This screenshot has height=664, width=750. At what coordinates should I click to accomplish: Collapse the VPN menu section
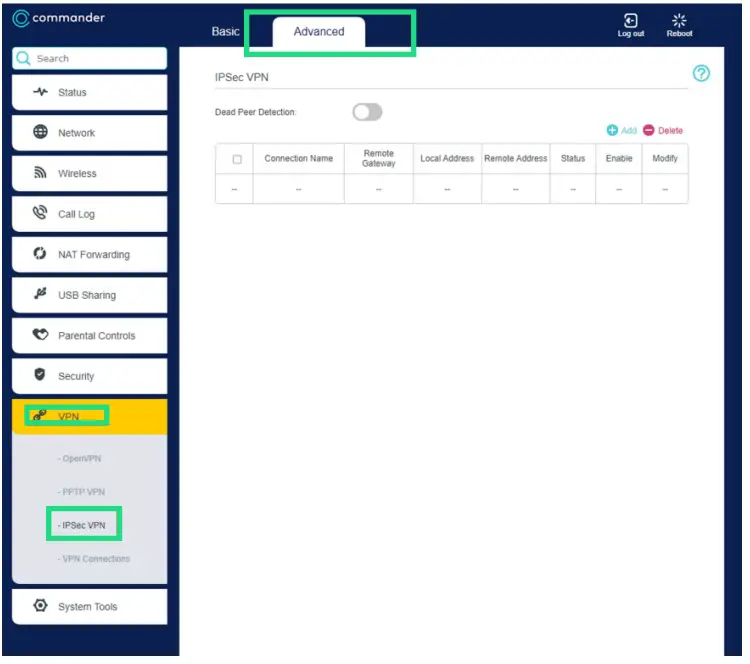click(90, 417)
